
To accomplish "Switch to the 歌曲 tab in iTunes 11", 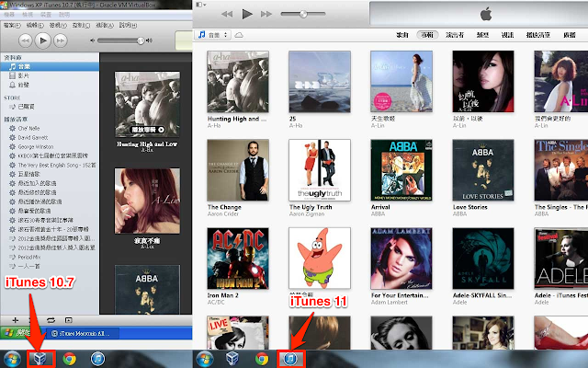I will (402, 35).
